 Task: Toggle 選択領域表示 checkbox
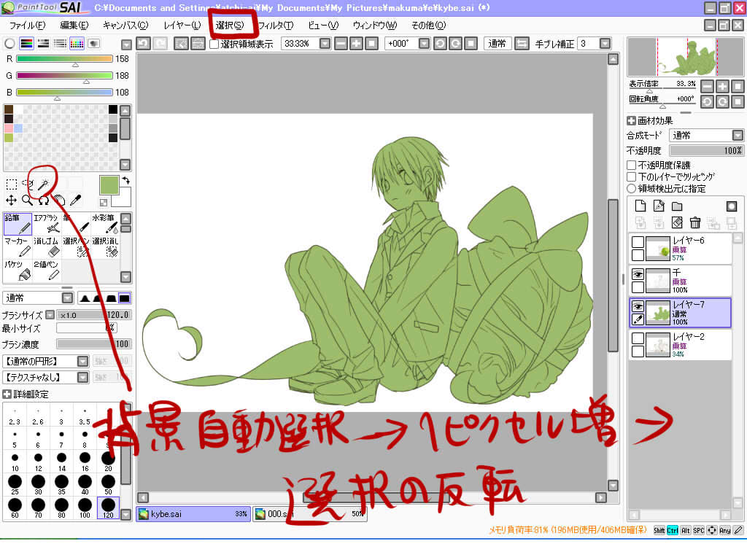[x=214, y=44]
